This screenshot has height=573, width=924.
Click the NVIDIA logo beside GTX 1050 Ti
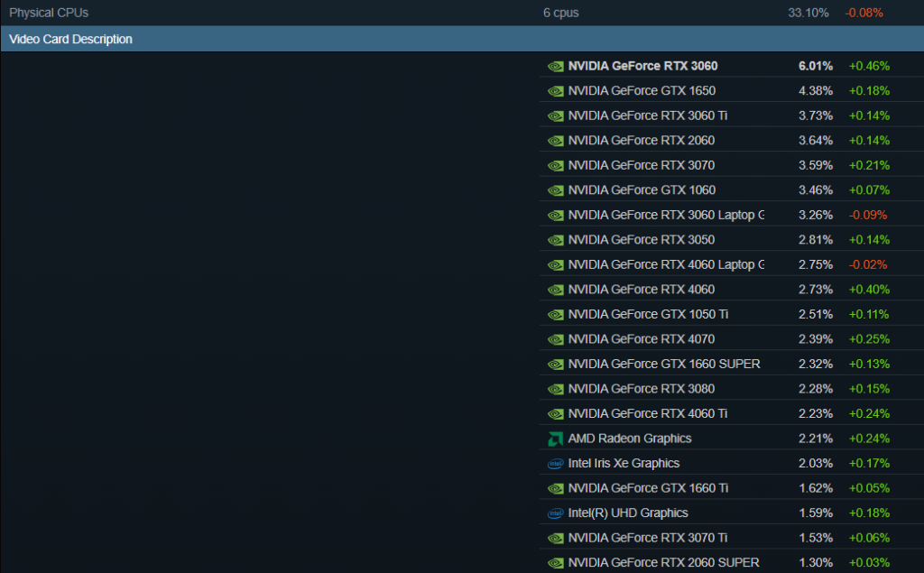pyautogui.click(x=555, y=315)
